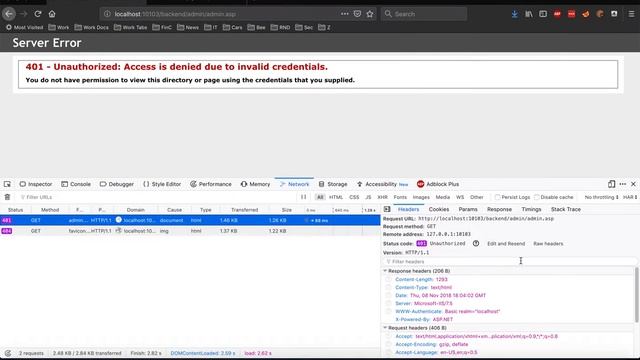Image resolution: width=640 pixels, height=360 pixels.
Task: Filter requests by HTML type
Action: pos(336,197)
